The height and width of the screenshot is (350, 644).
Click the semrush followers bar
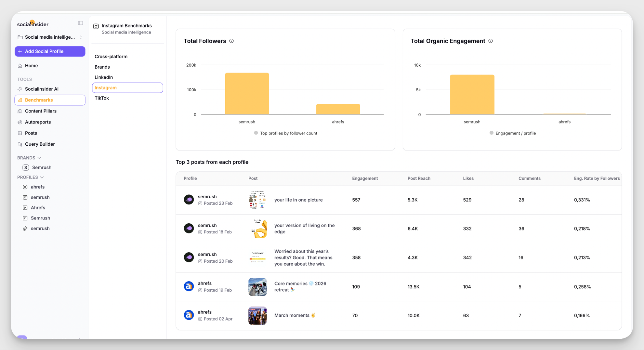click(x=247, y=93)
